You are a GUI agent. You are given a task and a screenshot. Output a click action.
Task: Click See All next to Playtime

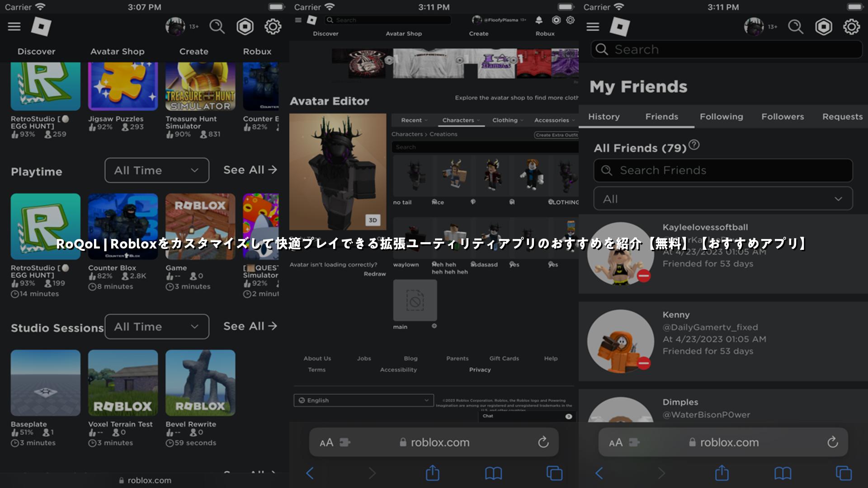tap(250, 170)
